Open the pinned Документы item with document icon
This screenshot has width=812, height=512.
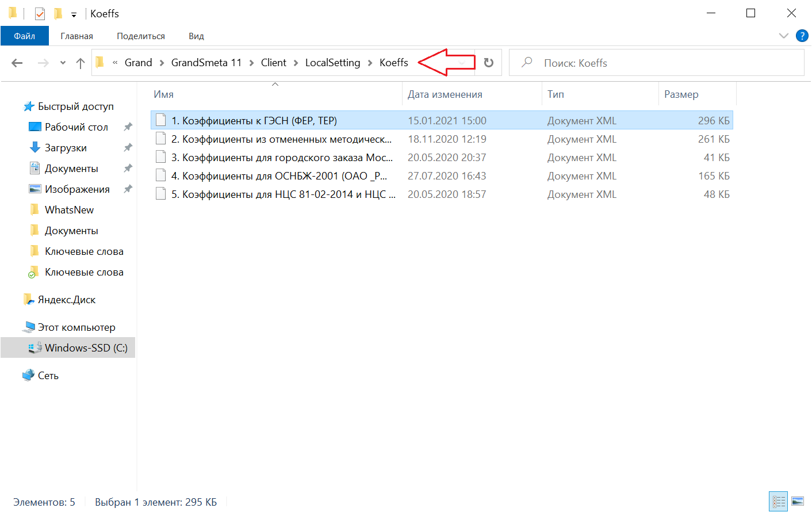pos(71,168)
